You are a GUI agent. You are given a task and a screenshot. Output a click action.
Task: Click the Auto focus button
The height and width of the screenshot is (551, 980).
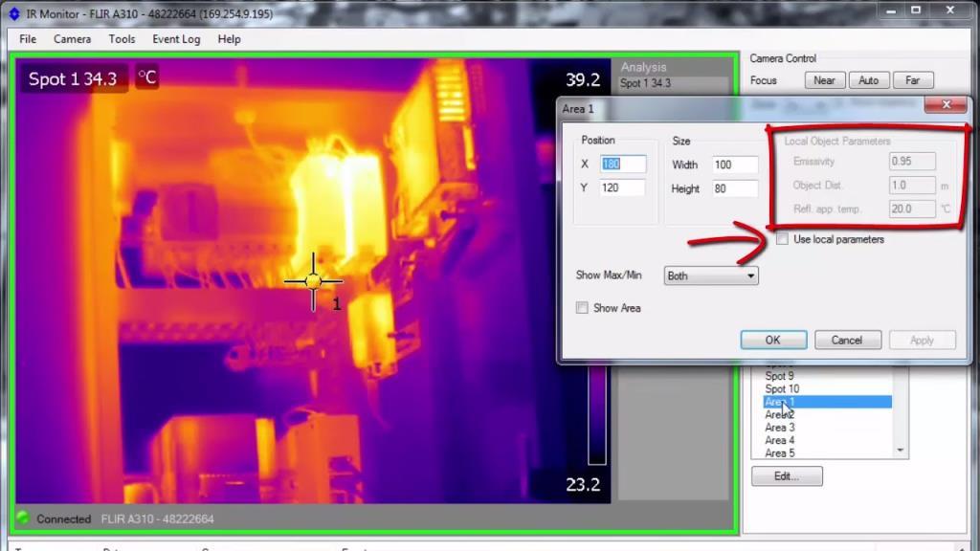point(868,81)
